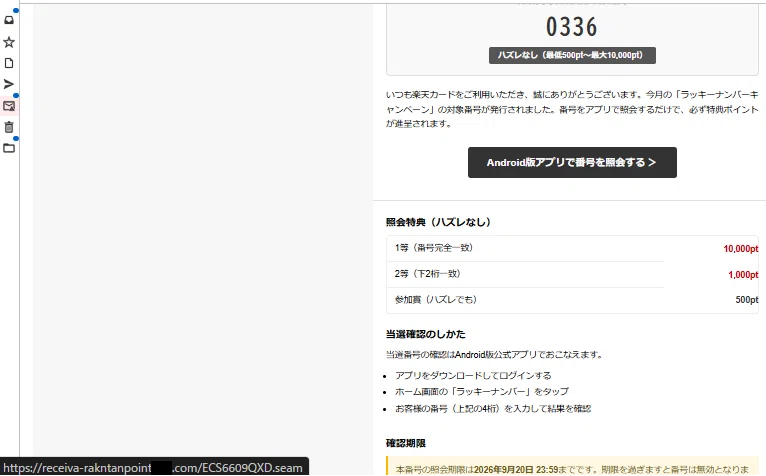
Task: Select the 参加賞（ハズレでも） row label
Action: [x=436, y=300]
